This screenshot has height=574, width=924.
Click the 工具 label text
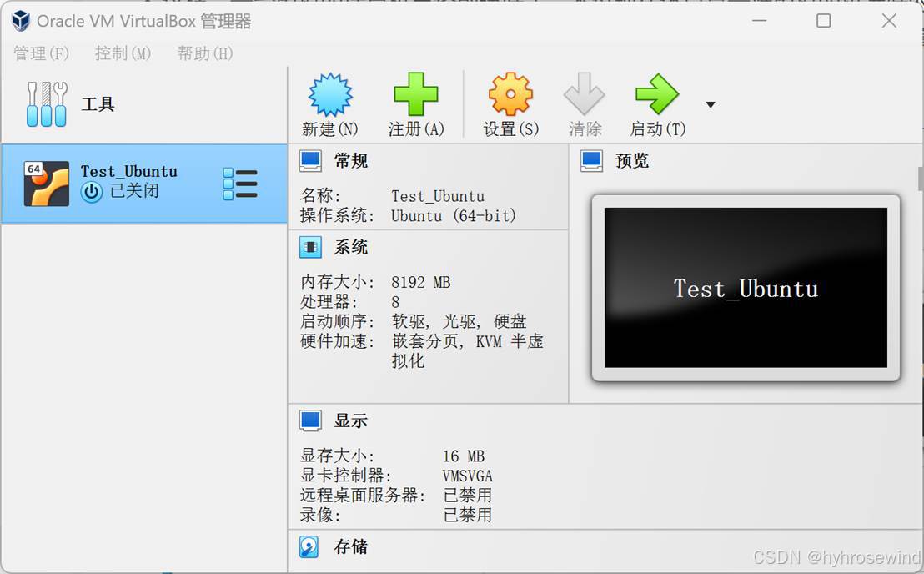(x=98, y=105)
